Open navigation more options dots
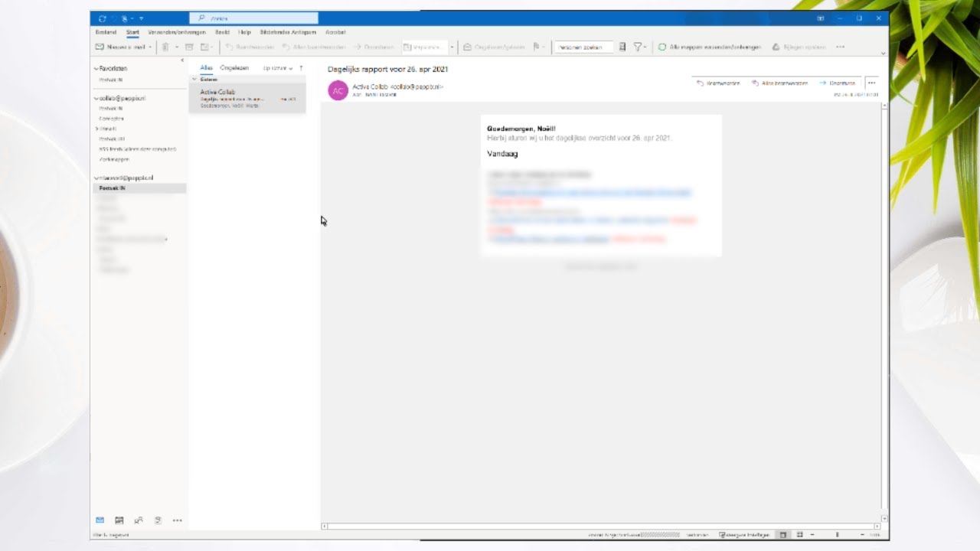980x551 pixels. point(177,520)
